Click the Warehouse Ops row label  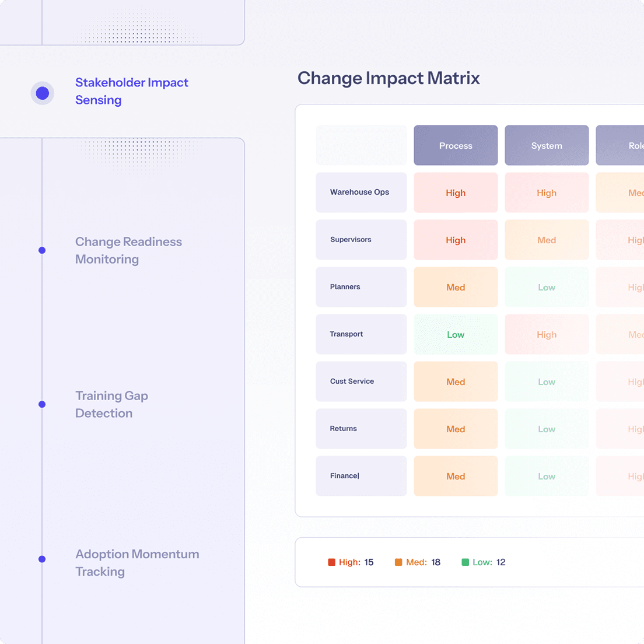tap(360, 192)
